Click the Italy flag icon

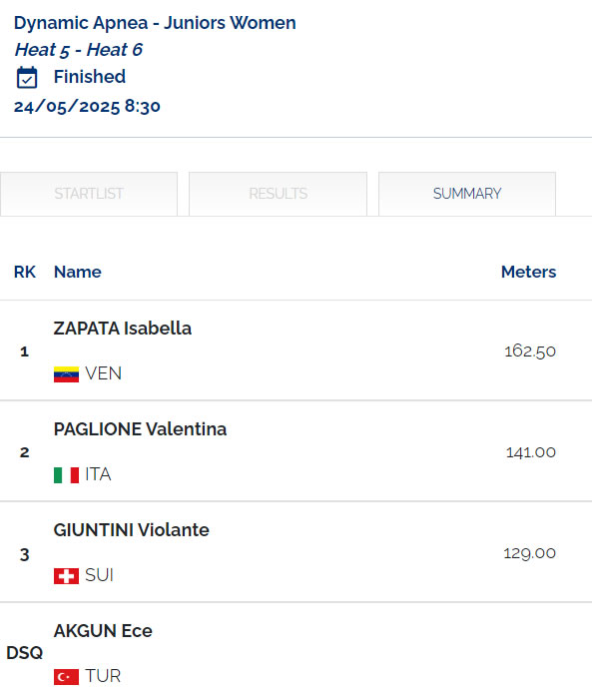coord(66,475)
